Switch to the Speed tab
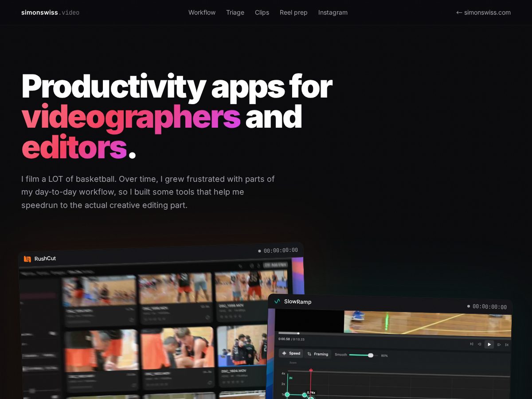This screenshot has height=399, width=532. (291, 353)
